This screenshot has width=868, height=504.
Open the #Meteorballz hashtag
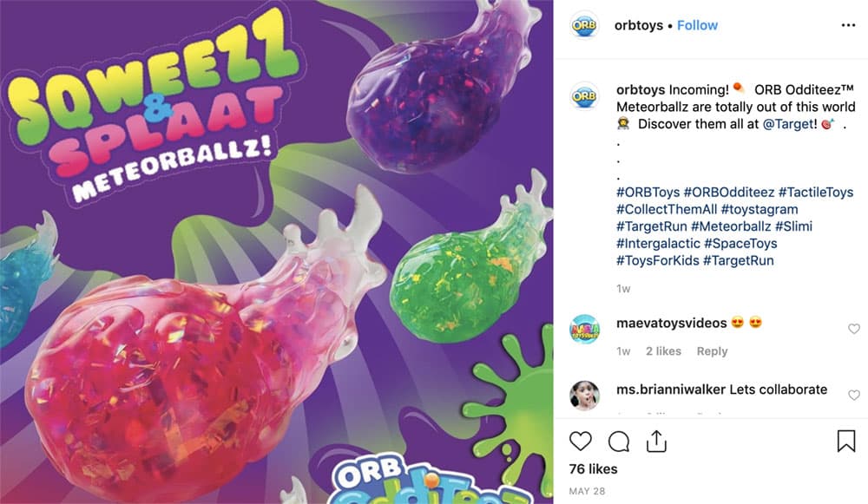tap(731, 226)
